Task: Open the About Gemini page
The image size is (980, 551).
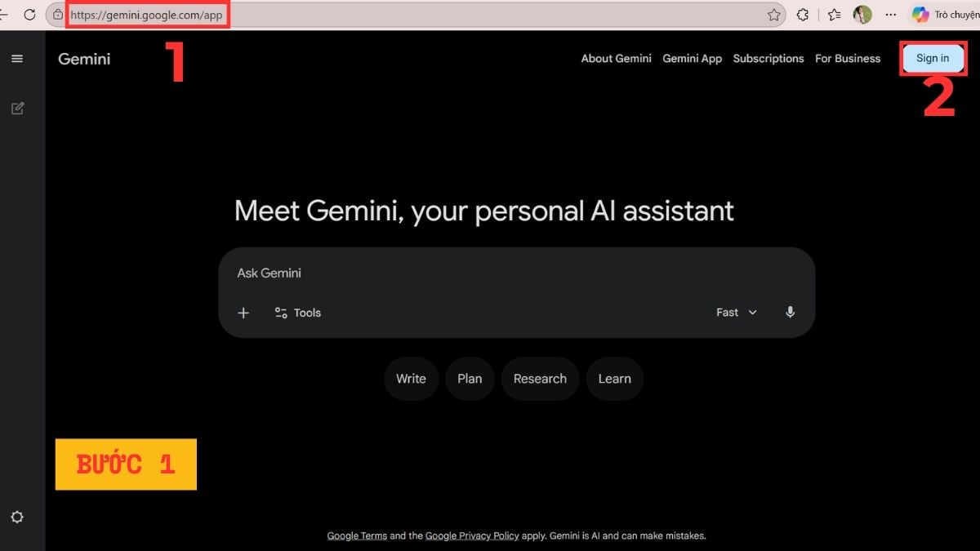Action: coord(617,59)
